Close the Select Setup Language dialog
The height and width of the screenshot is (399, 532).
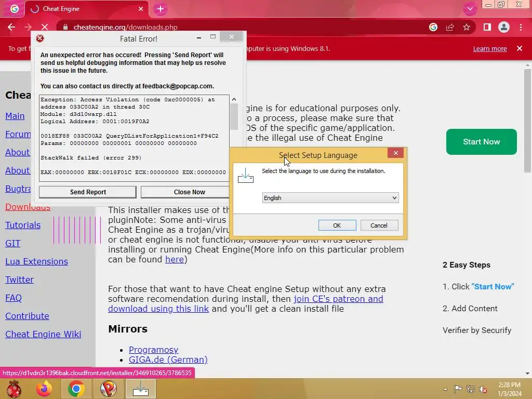point(395,153)
